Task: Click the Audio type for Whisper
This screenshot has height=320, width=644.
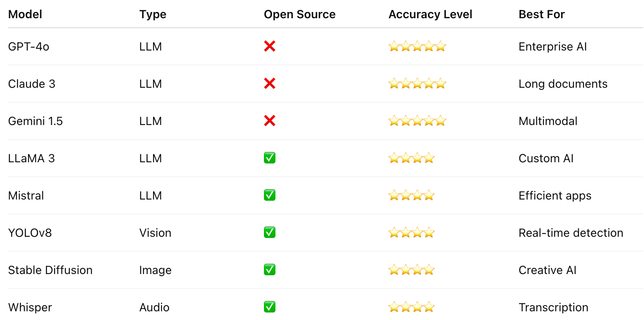Action: [155, 308]
